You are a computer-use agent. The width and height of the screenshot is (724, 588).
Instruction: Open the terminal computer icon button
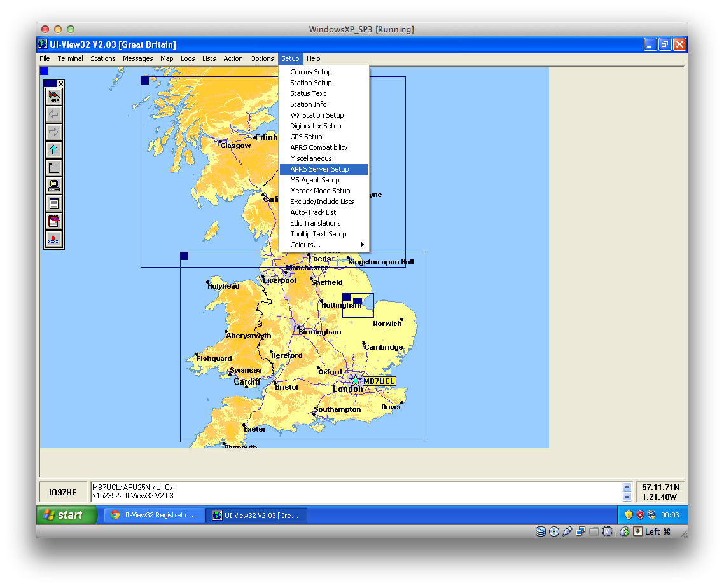[x=54, y=186]
